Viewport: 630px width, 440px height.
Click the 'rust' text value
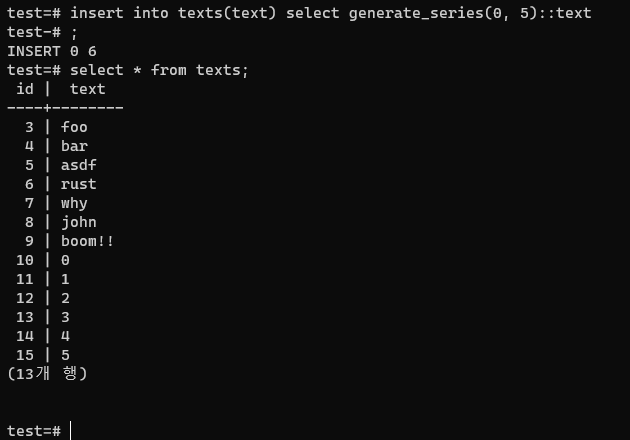pos(79,184)
